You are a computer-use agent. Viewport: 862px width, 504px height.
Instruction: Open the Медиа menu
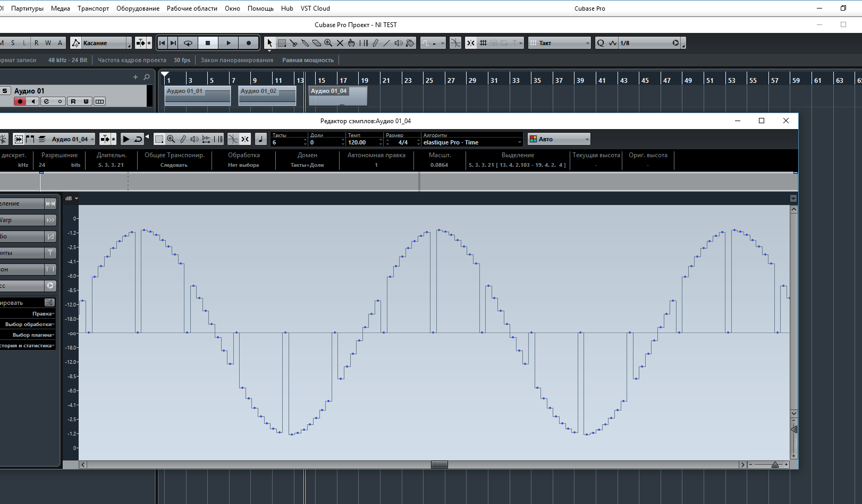tap(61, 8)
